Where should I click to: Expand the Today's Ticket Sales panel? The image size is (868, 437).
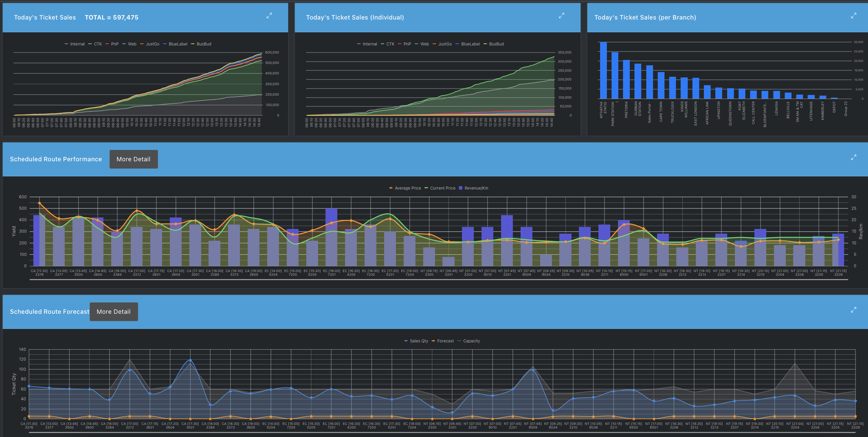pyautogui.click(x=269, y=15)
